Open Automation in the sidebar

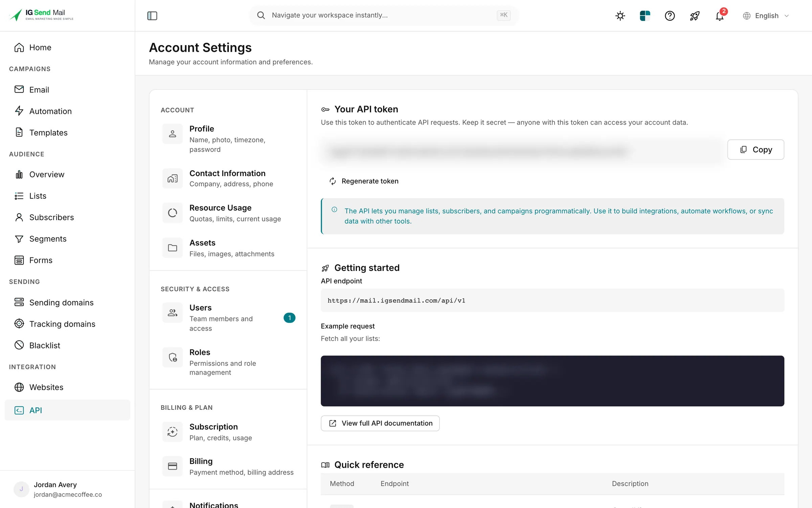tap(68, 111)
